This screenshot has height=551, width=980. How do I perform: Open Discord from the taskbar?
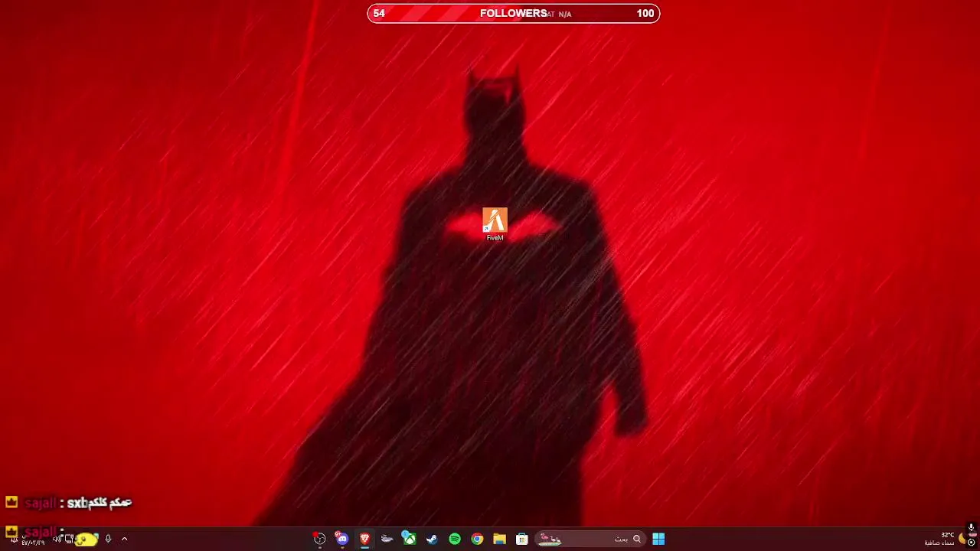[341, 539]
